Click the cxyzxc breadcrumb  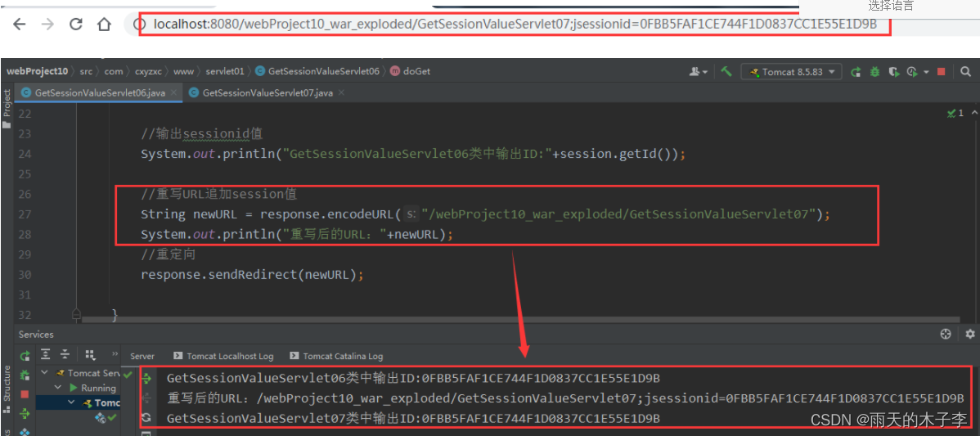pyautogui.click(x=148, y=71)
